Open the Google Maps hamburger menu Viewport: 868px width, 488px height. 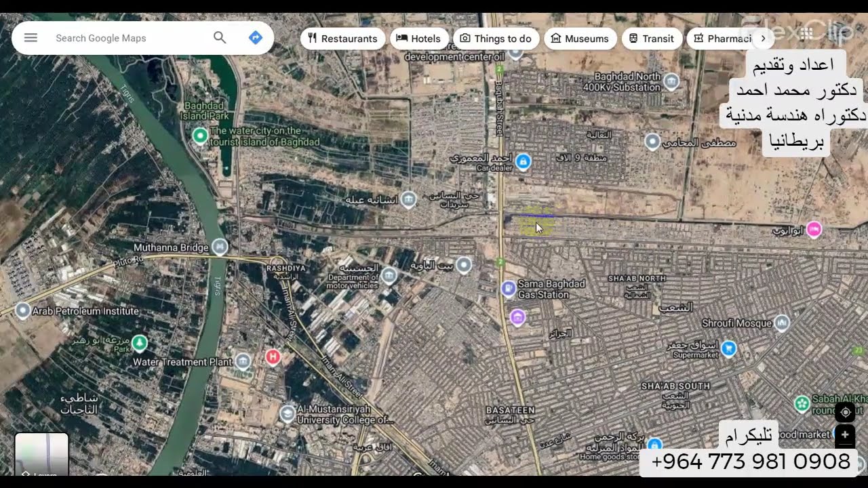(31, 38)
